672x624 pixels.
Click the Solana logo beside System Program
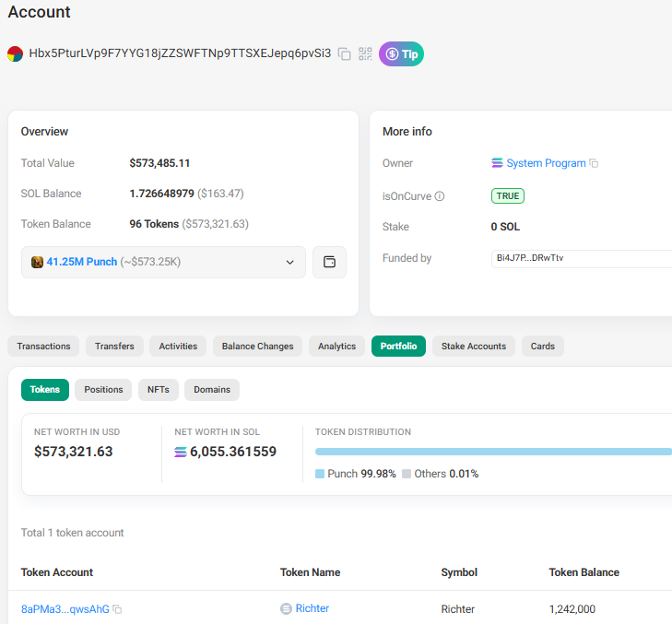(x=497, y=163)
